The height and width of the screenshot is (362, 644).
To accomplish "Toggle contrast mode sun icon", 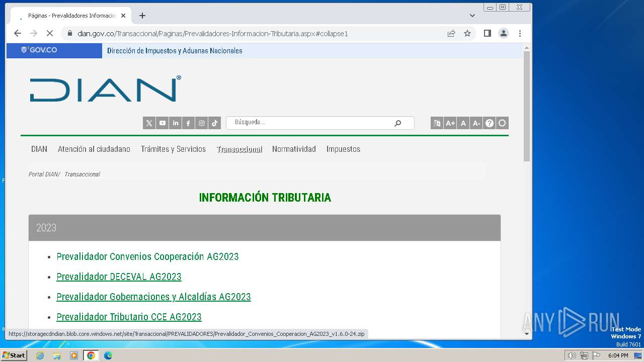I will point(502,123).
